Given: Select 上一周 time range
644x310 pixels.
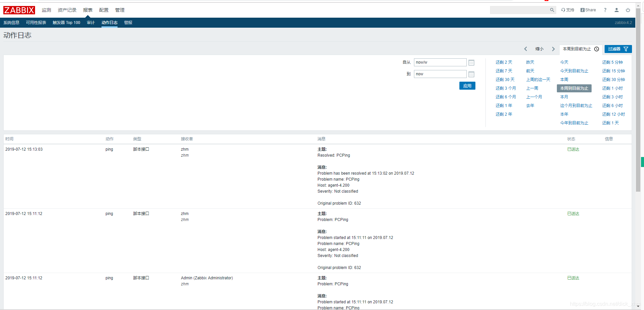Looking at the screenshot, I should tap(532, 88).
